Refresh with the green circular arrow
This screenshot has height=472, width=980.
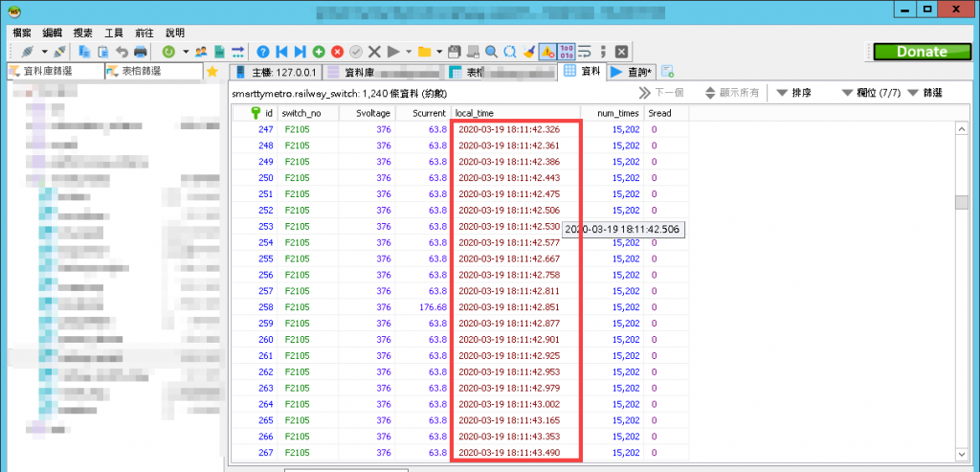pyautogui.click(x=168, y=52)
